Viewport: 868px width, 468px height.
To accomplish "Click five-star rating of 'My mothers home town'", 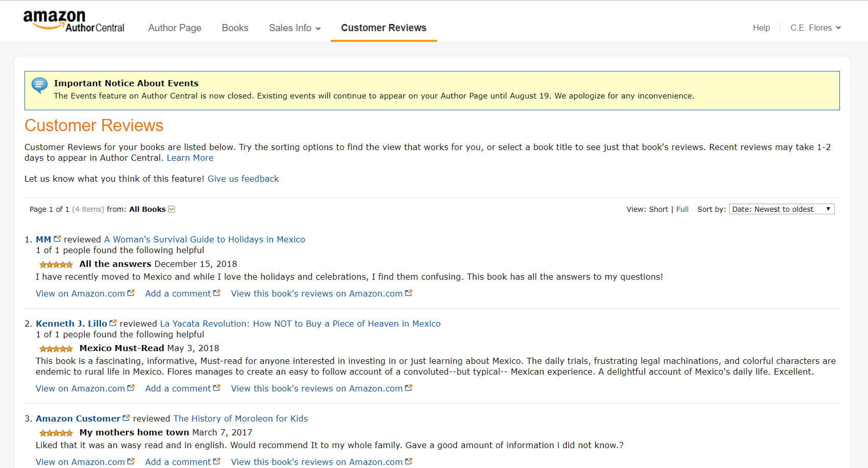I will (x=56, y=433).
